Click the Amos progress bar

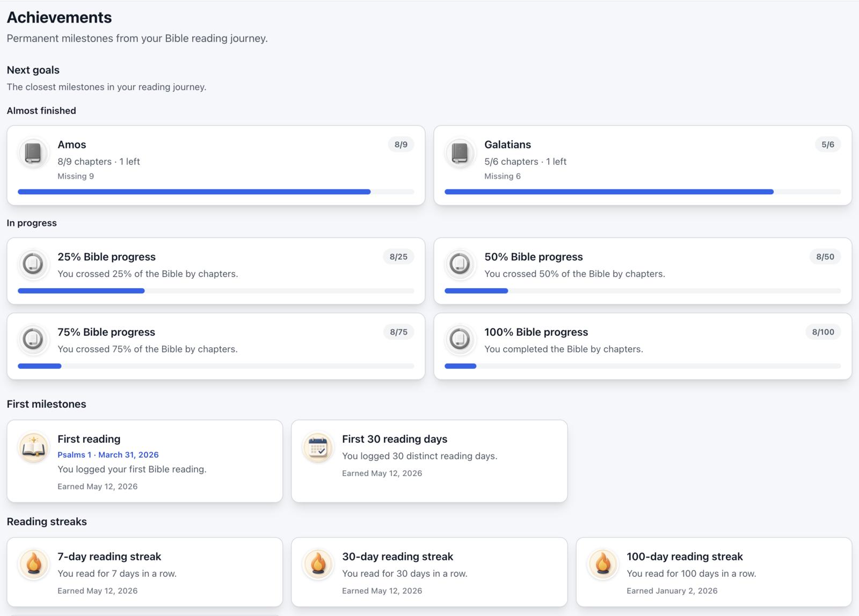pyautogui.click(x=216, y=192)
